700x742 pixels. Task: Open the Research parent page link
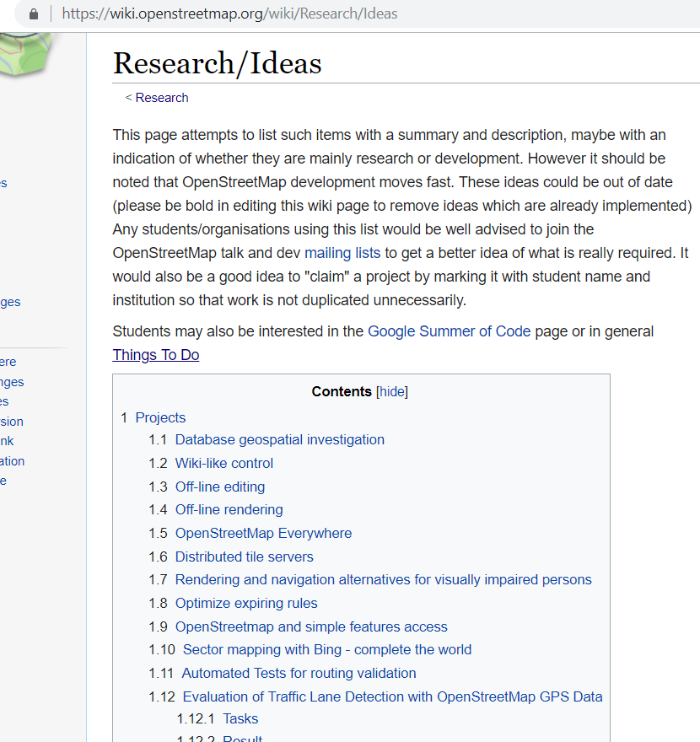point(162,98)
